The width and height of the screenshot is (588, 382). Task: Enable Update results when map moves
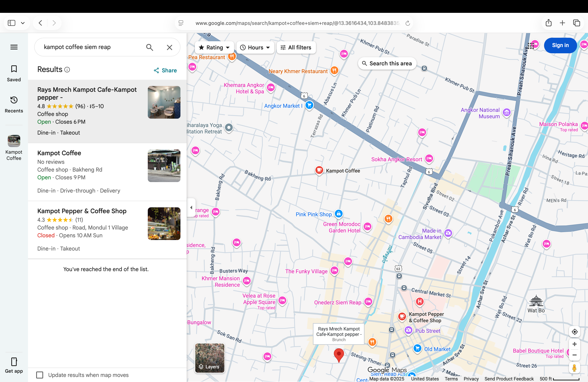(x=39, y=375)
